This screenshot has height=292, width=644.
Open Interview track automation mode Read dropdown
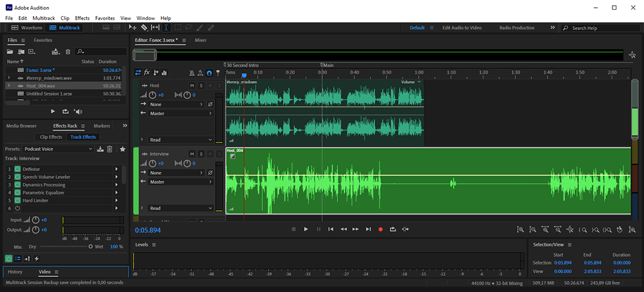[x=181, y=208]
